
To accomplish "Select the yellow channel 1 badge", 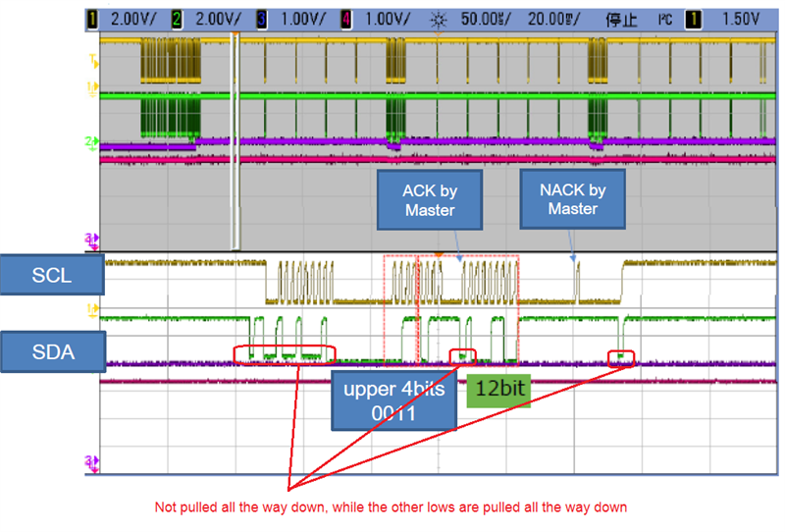I will tap(92, 20).
